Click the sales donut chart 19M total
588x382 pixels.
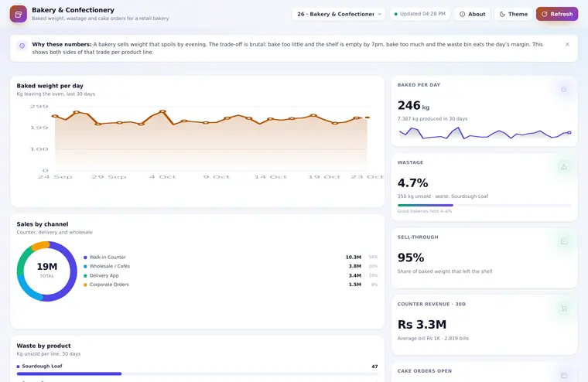pyautogui.click(x=47, y=271)
